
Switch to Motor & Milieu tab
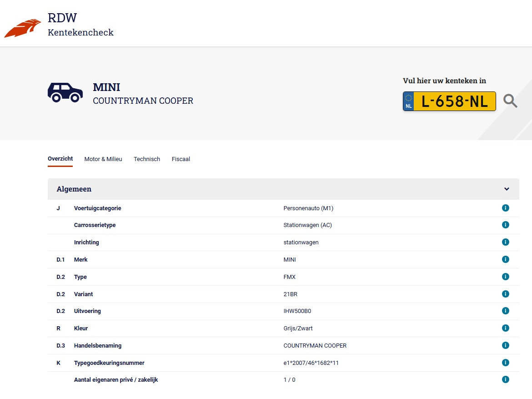[x=103, y=159]
